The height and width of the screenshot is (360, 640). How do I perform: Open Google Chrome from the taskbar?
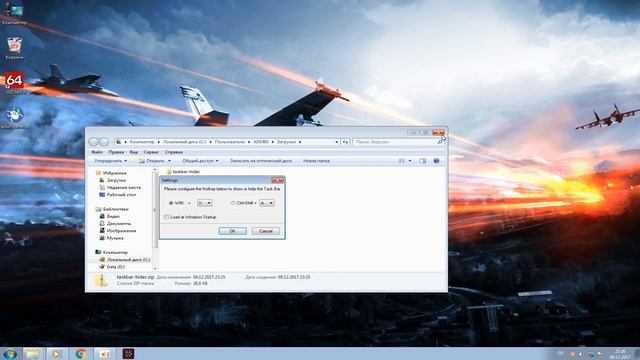[81, 354]
